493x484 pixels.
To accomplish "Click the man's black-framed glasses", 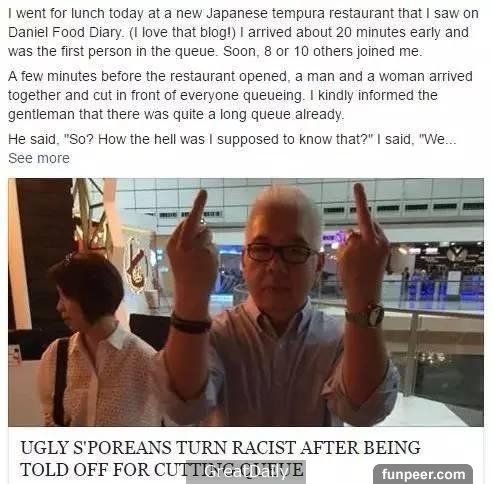I will pyautogui.click(x=281, y=253).
